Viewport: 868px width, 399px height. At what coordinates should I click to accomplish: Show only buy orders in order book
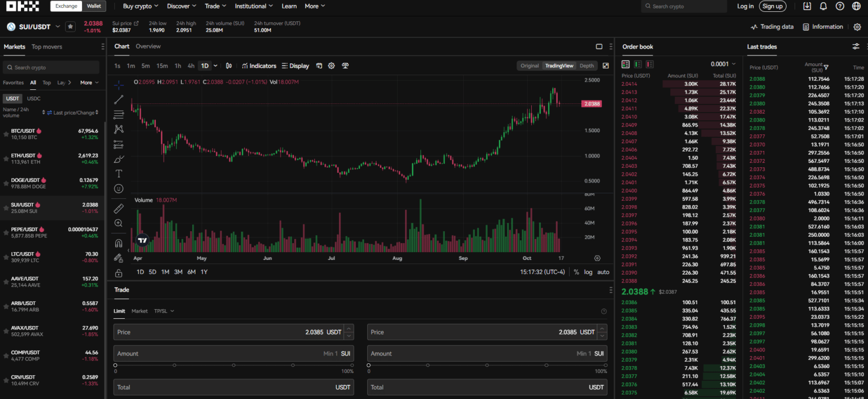coord(637,64)
